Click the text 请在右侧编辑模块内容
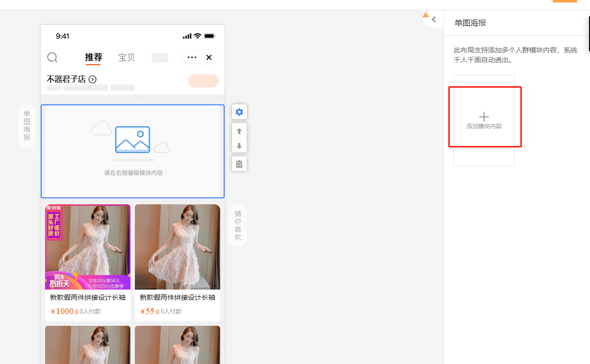The image size is (590, 364). pos(133,173)
